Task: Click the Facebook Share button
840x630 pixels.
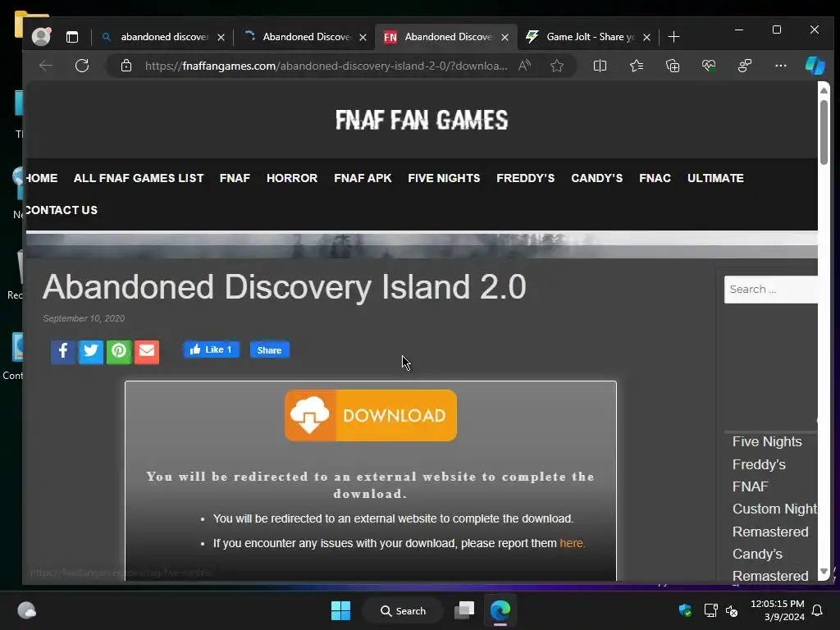Action: [269, 349]
